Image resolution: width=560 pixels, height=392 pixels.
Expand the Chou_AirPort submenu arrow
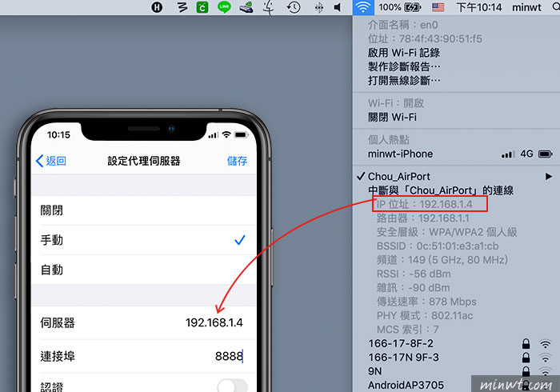[x=549, y=176]
